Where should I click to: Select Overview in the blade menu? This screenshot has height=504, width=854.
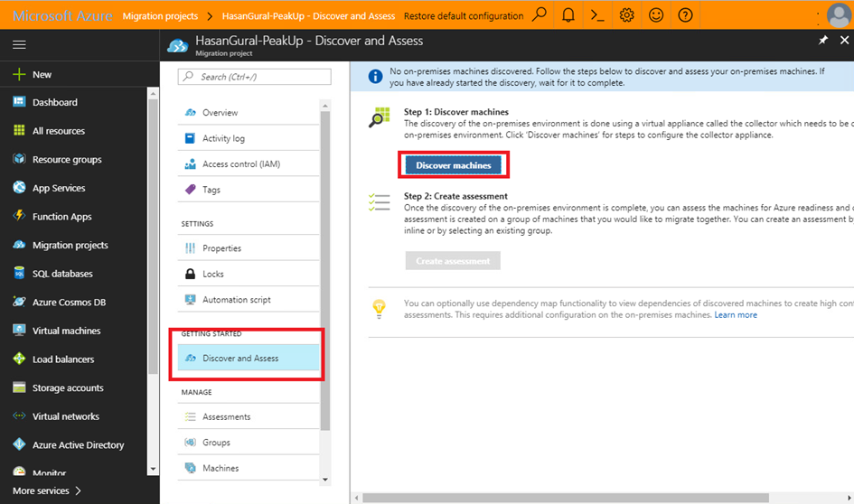249,113
